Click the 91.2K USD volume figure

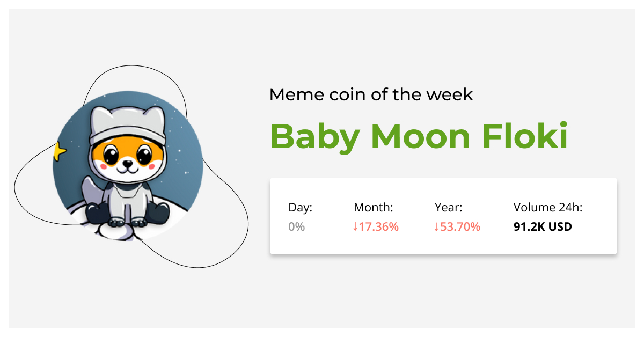tap(543, 227)
